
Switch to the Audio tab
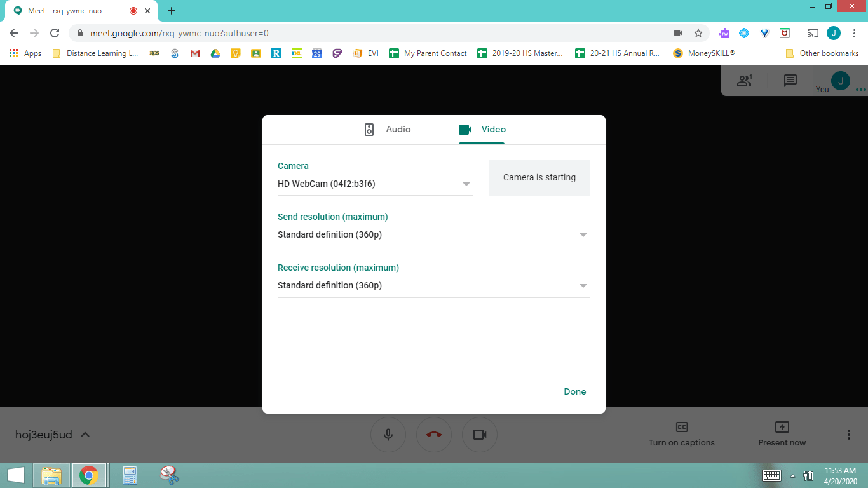pos(388,129)
